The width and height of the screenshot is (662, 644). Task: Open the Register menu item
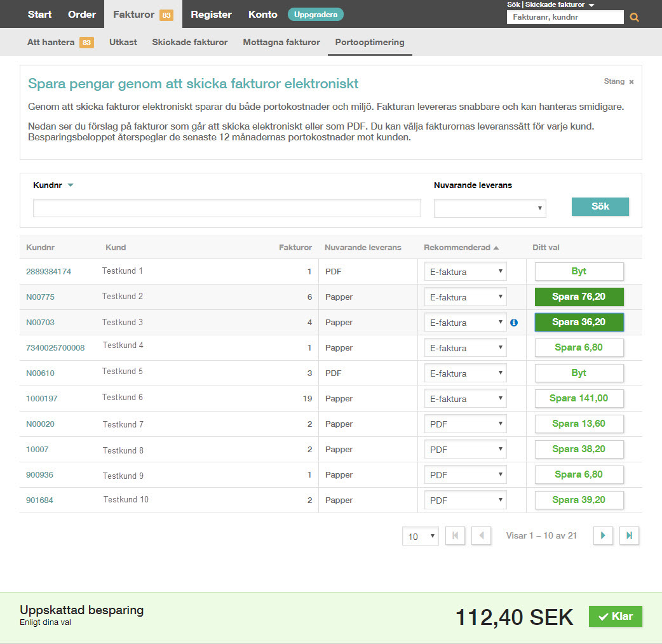pos(211,15)
